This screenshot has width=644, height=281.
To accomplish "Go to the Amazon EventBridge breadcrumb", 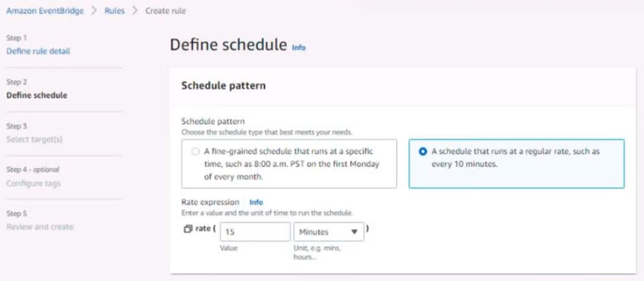I will 45,11.
